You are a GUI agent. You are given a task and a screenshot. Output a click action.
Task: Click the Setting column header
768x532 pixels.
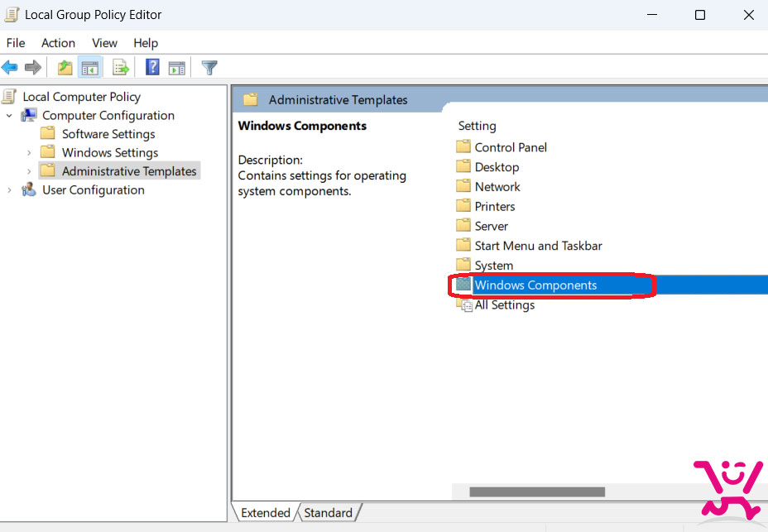[477, 126]
